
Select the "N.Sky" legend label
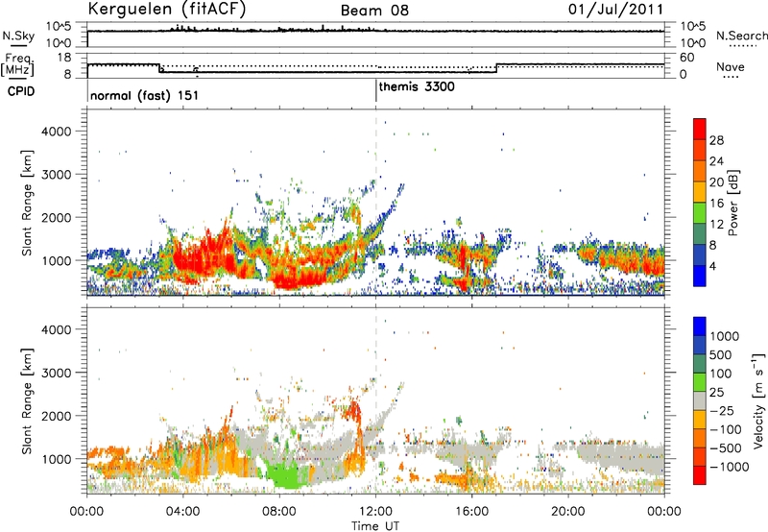pyautogui.click(x=18, y=36)
